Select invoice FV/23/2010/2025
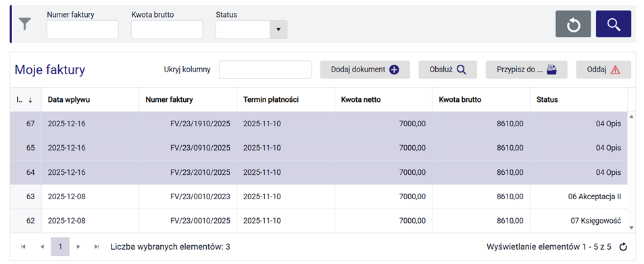 (200, 172)
